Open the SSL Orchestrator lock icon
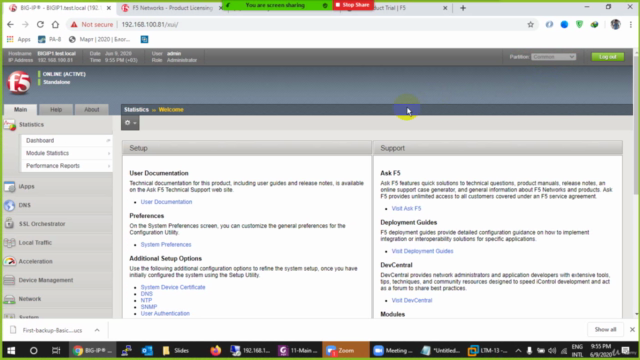The width and height of the screenshot is (640, 360). [9, 224]
